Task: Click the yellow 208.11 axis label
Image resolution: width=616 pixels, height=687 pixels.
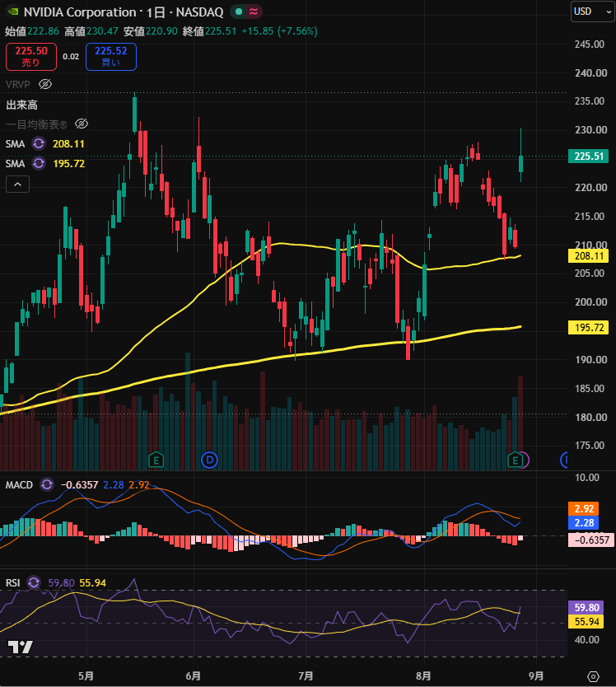Action: click(588, 256)
